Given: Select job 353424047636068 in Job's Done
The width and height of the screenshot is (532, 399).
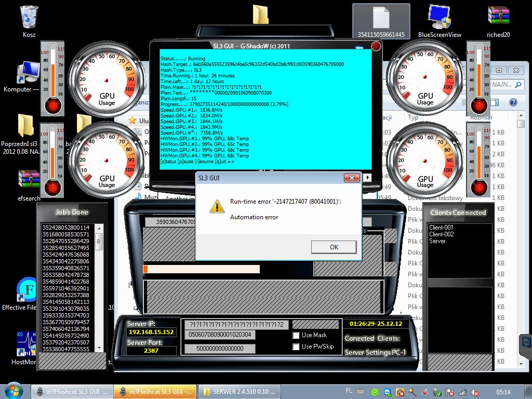Looking at the screenshot, I should pyautogui.click(x=66, y=255).
